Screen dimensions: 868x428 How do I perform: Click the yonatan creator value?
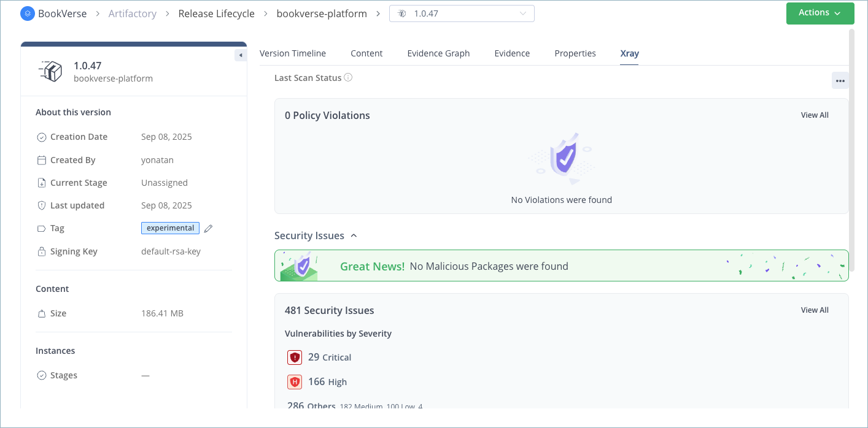pyautogui.click(x=157, y=160)
